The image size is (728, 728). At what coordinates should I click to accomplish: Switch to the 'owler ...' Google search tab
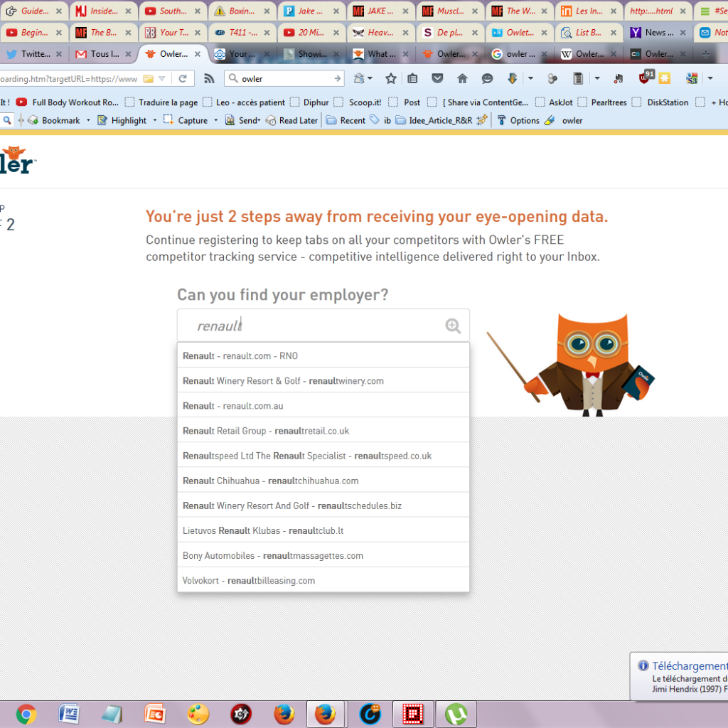[518, 54]
